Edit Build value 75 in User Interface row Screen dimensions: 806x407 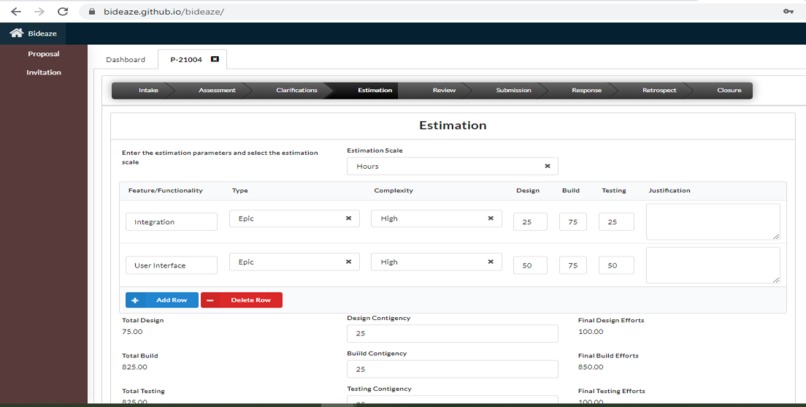tap(573, 265)
